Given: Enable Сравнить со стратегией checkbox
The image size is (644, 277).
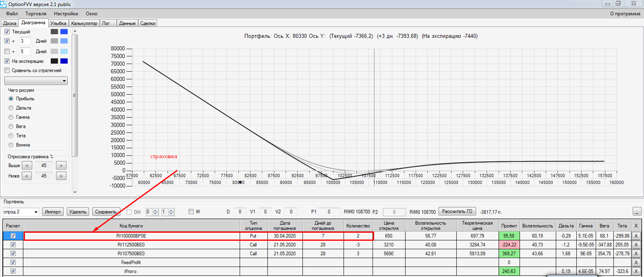Looking at the screenshot, I should [x=7, y=70].
